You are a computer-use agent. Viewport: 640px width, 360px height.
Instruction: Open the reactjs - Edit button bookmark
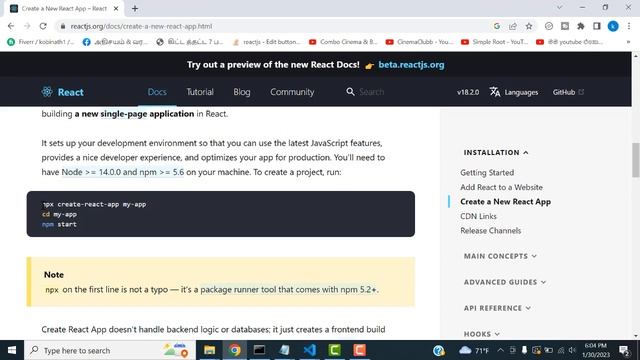pos(266,42)
